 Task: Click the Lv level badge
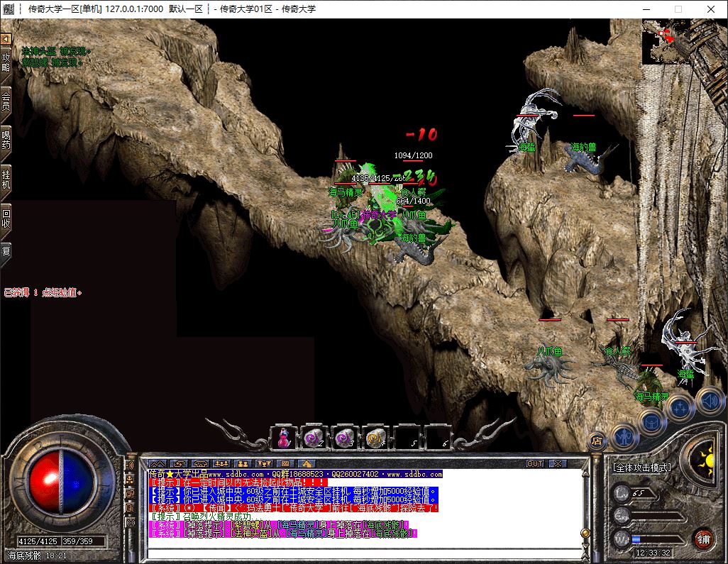622,493
